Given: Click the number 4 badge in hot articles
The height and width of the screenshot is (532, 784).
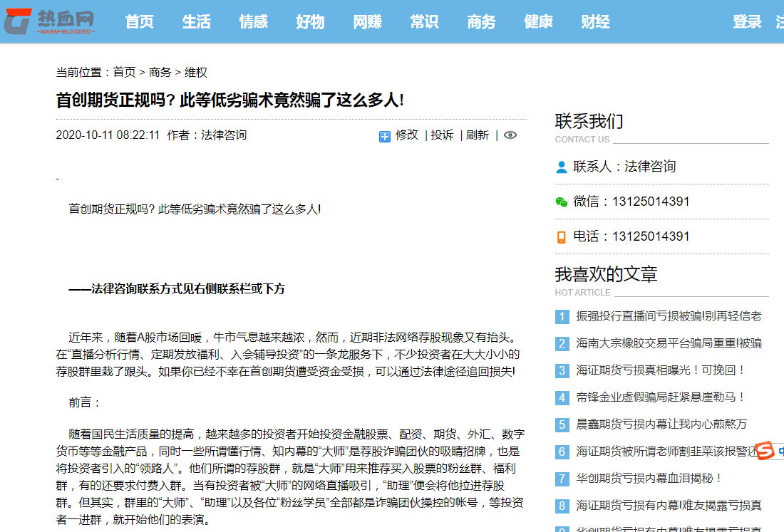Looking at the screenshot, I should point(562,397).
